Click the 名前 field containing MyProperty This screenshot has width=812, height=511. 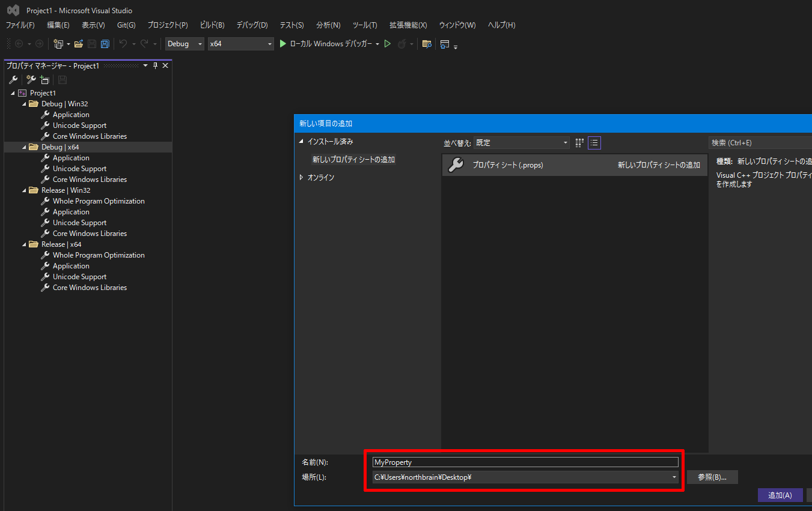pos(525,462)
